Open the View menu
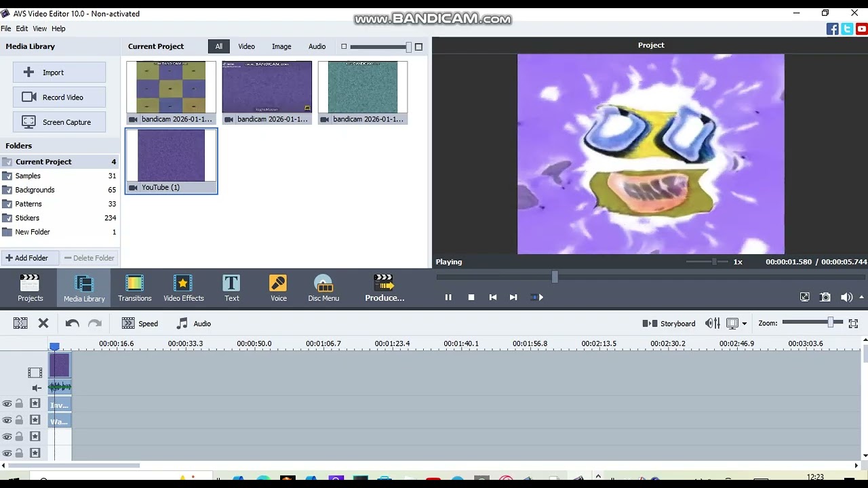 (x=40, y=28)
